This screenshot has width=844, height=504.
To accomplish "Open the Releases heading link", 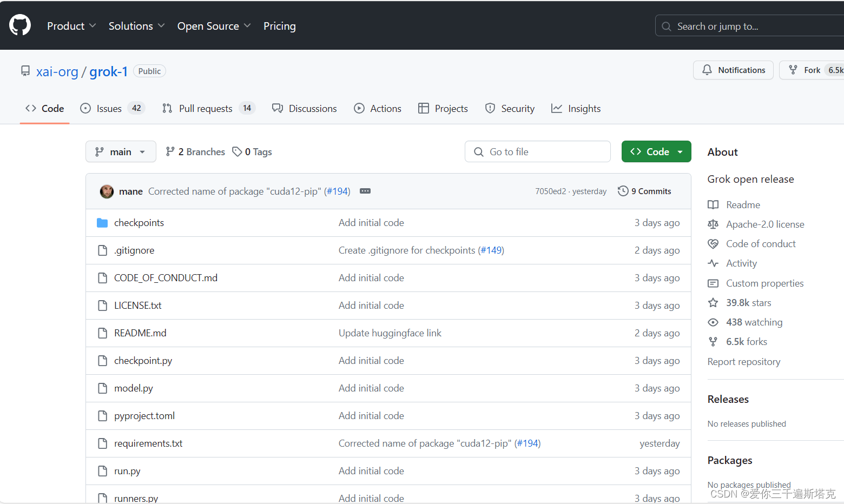I will click(x=728, y=399).
